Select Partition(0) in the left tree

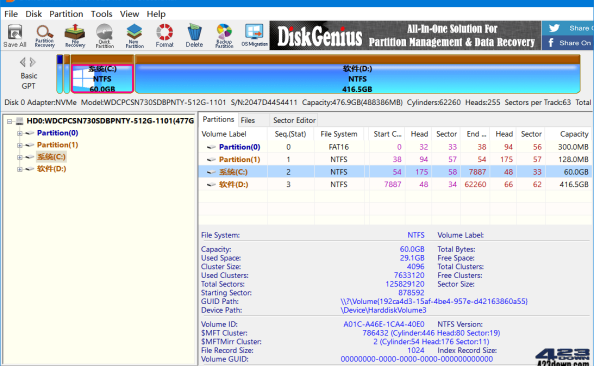tap(58, 133)
